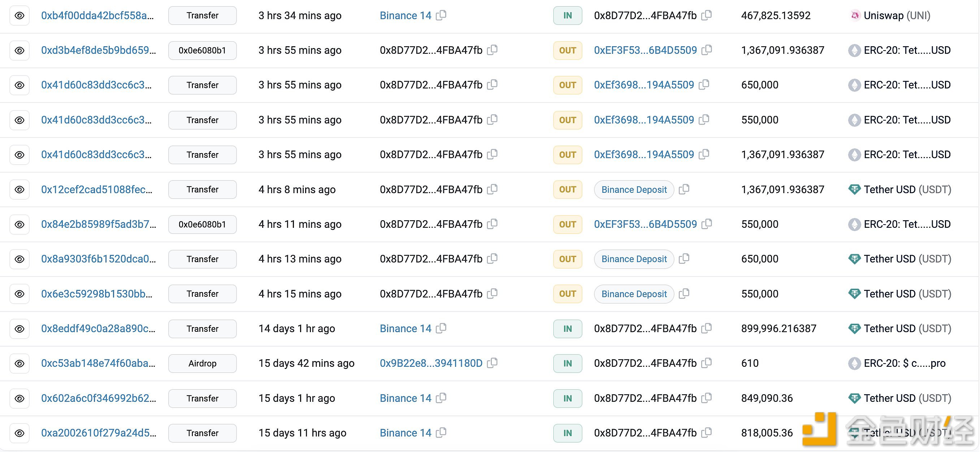The height and width of the screenshot is (452, 980).
Task: Click IN badge in the Airdrop row
Action: [x=568, y=363]
